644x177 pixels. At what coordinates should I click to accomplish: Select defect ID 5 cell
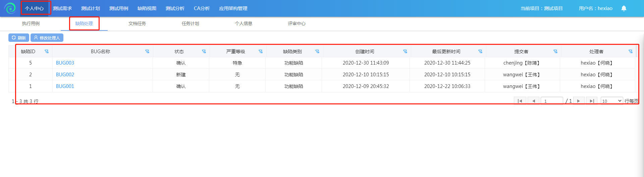(x=31, y=63)
